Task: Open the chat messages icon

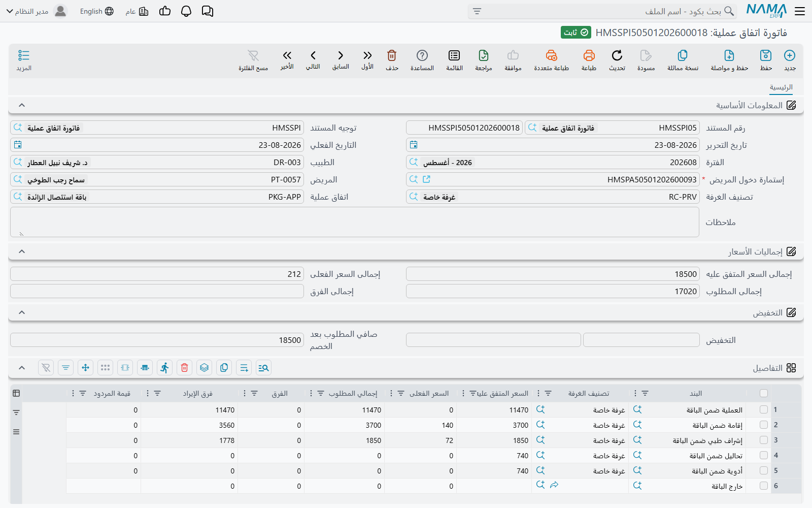Action: 208,11
